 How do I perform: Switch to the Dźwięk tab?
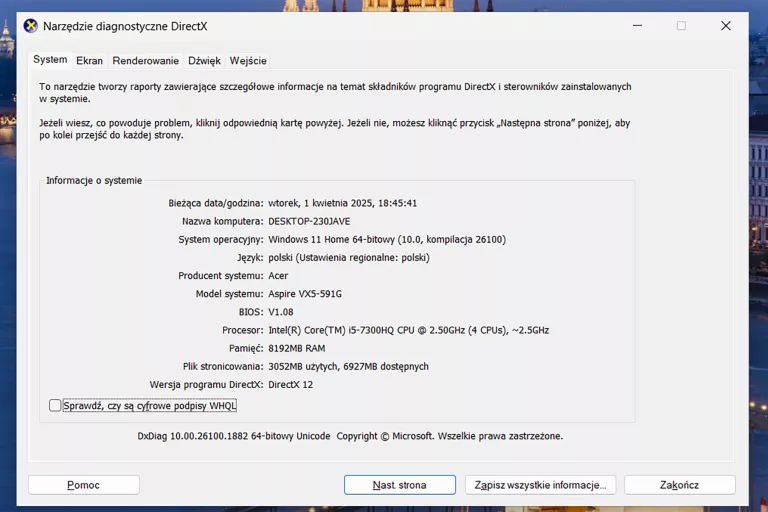(x=204, y=61)
